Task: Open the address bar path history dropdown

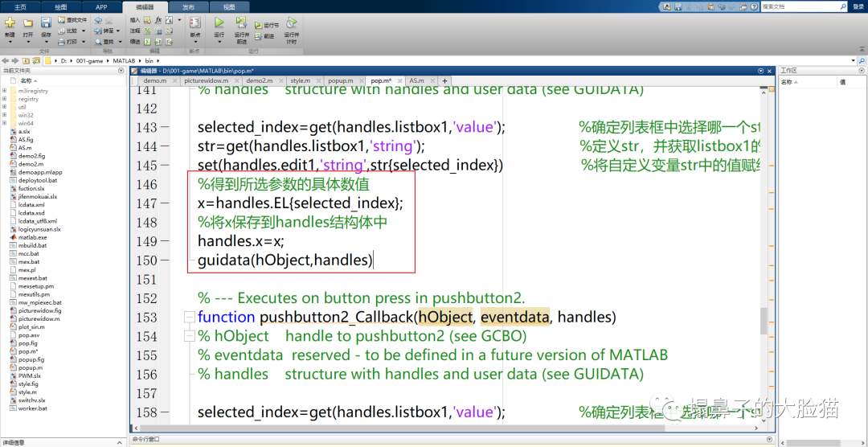Action: click(x=853, y=60)
